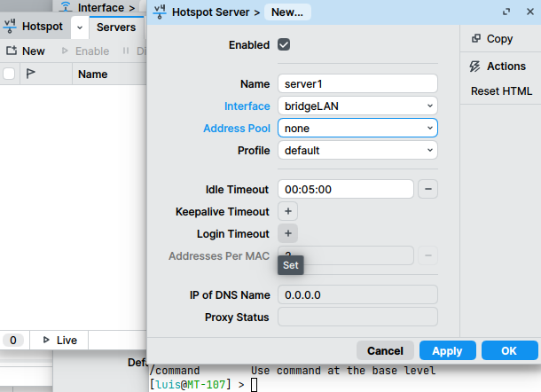
Task: Click the Copy button in the side panel
Action: point(492,39)
